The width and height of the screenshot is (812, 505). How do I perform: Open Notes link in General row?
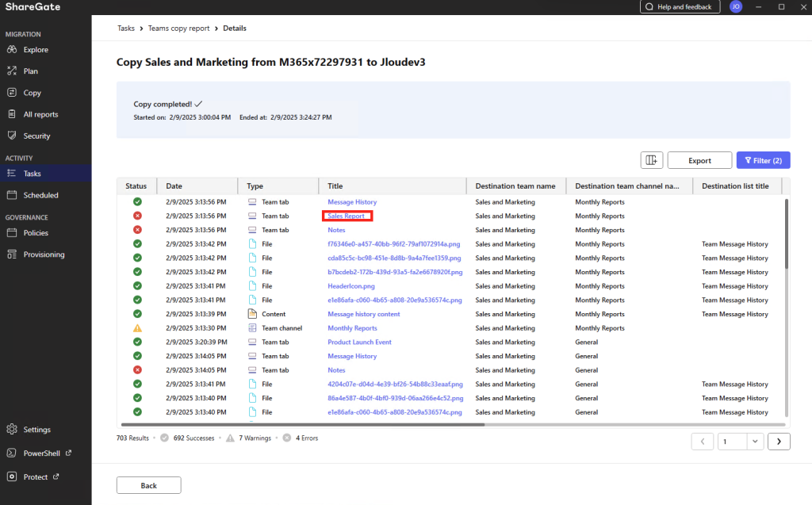[x=336, y=370]
